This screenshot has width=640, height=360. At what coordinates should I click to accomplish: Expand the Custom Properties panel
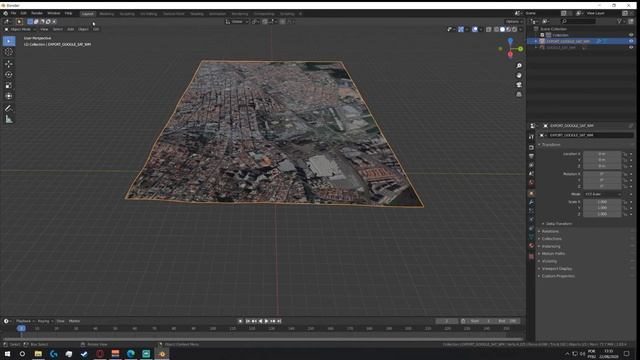click(x=558, y=276)
